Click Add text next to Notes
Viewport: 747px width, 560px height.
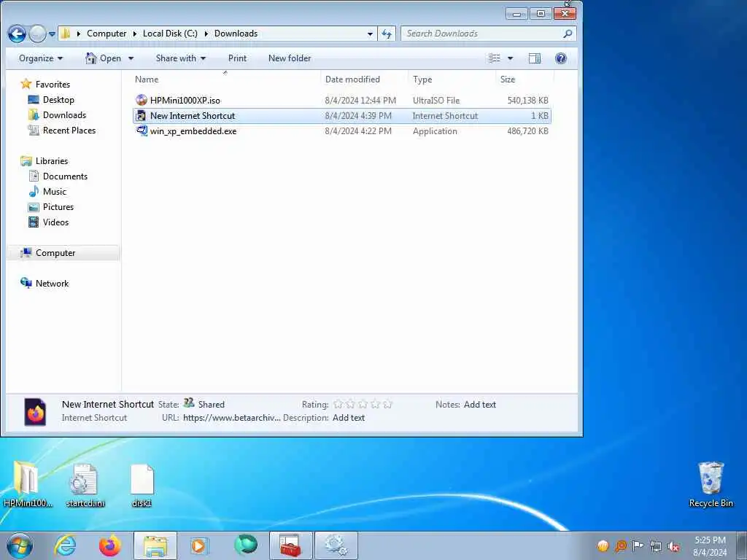pyautogui.click(x=480, y=404)
